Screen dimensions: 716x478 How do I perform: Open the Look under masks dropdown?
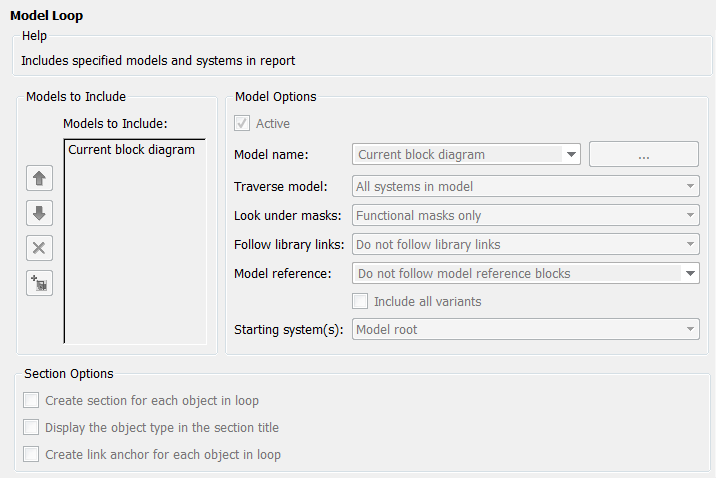pos(691,215)
